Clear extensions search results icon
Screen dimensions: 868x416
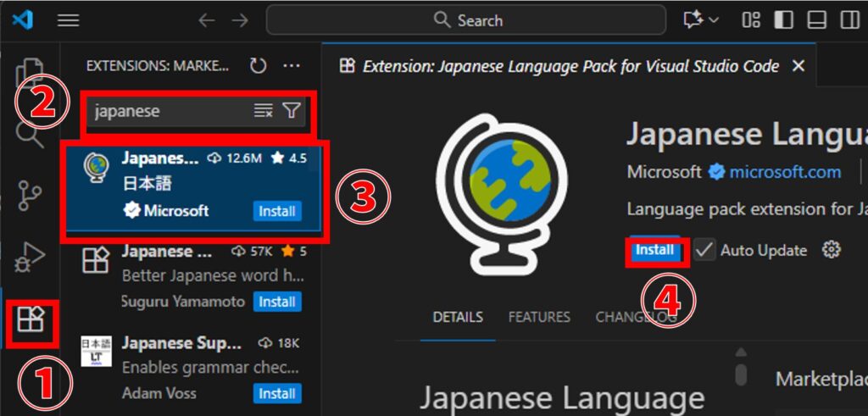click(263, 111)
